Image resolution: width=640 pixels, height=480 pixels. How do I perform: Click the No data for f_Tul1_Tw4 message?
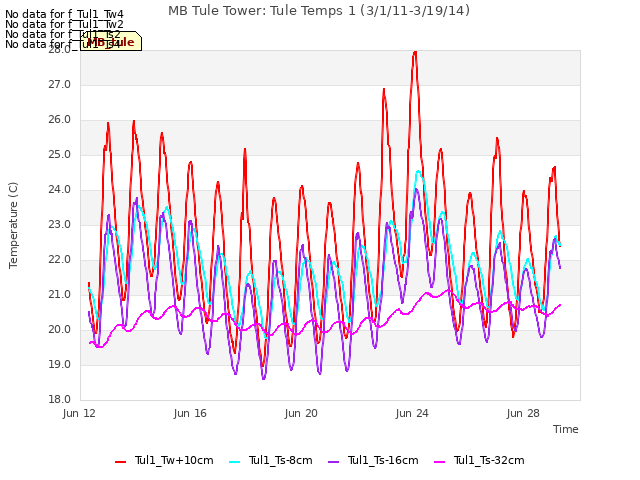tap(64, 15)
